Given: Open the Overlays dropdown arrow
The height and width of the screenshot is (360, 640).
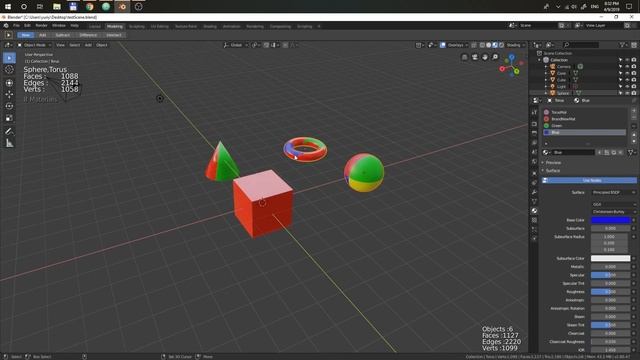Looking at the screenshot, I should click(x=466, y=45).
